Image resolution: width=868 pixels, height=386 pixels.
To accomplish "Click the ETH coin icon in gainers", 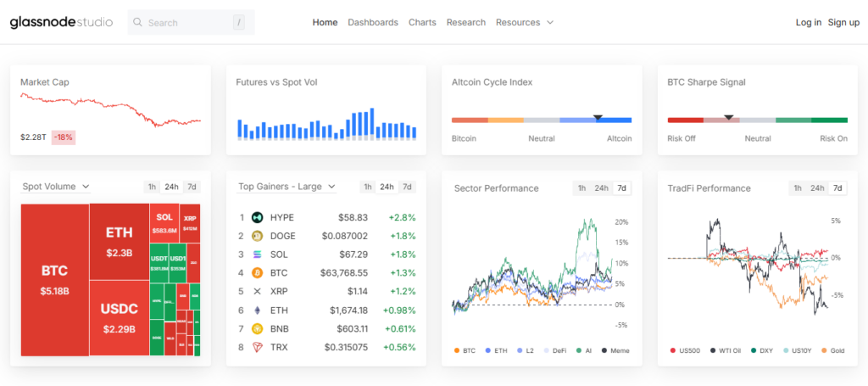I will point(257,310).
